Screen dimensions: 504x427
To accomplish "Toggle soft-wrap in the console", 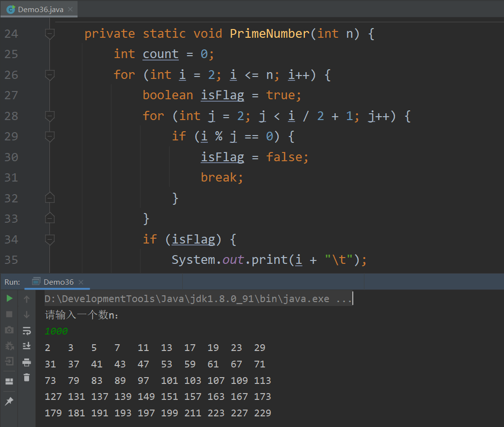I will tap(27, 330).
